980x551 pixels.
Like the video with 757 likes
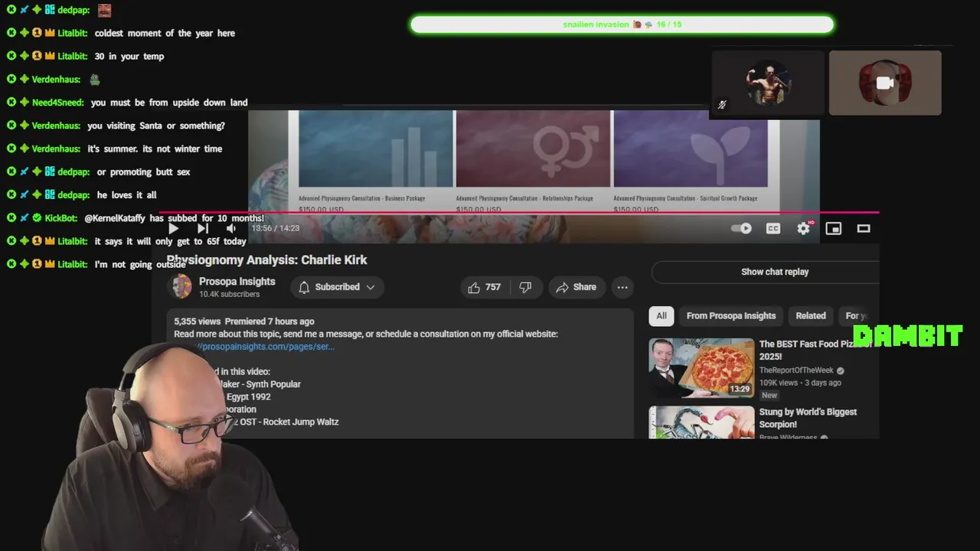click(x=485, y=287)
